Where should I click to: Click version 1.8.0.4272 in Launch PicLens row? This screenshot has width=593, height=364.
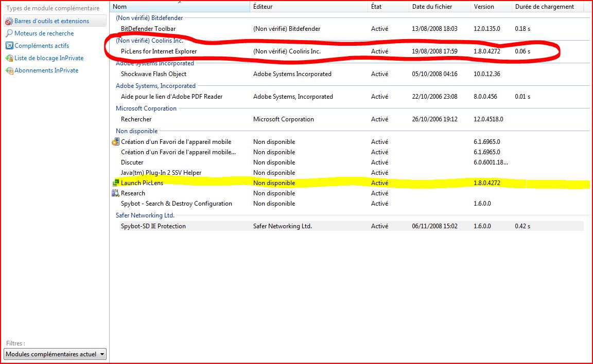click(487, 183)
